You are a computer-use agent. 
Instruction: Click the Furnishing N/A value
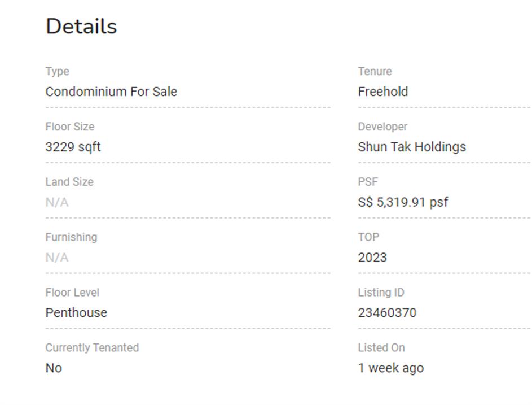pyautogui.click(x=57, y=258)
